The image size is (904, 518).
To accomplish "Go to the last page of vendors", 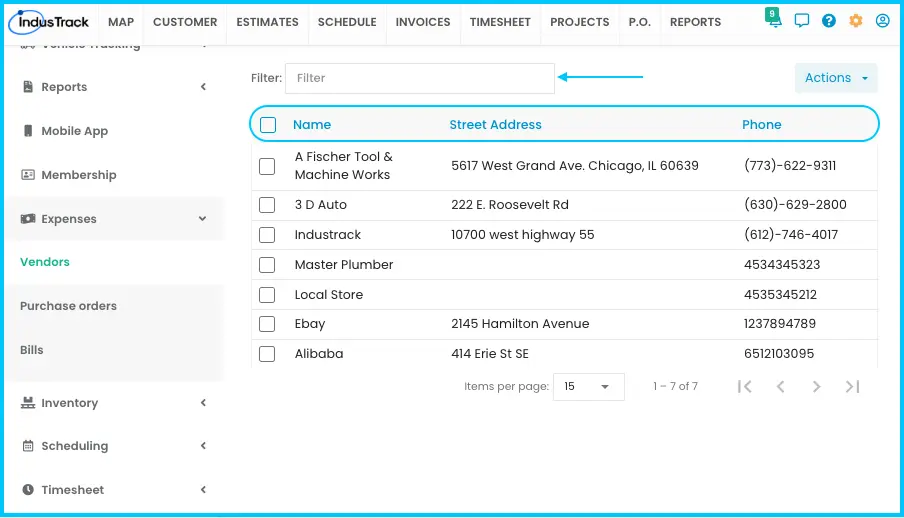I will 852,386.
